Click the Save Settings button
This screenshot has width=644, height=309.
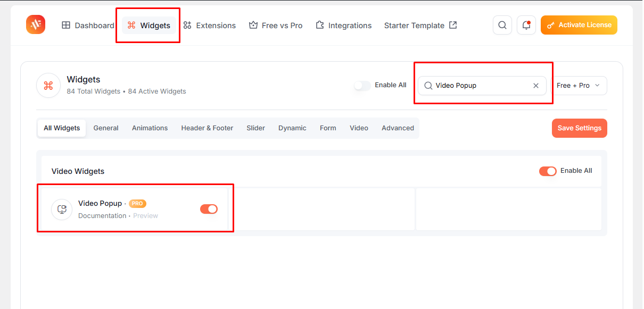coord(580,128)
